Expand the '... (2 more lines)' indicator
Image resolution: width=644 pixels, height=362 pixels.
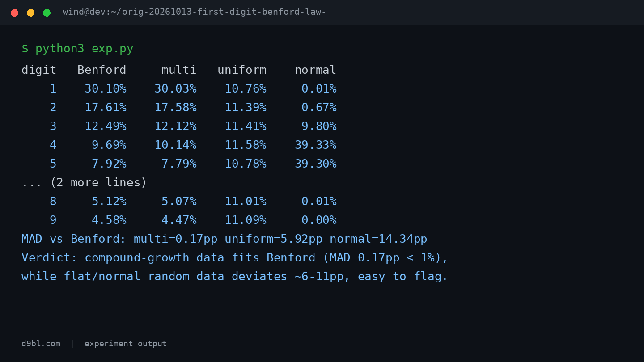84,182
